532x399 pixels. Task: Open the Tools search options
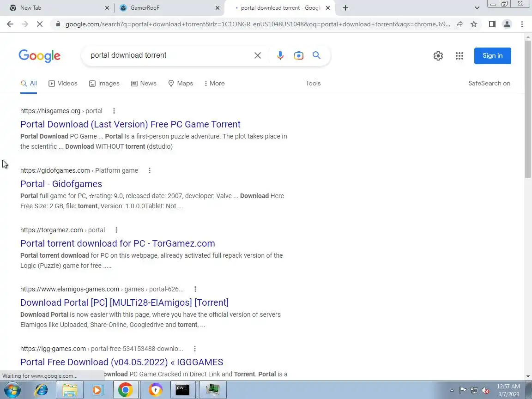click(x=313, y=84)
